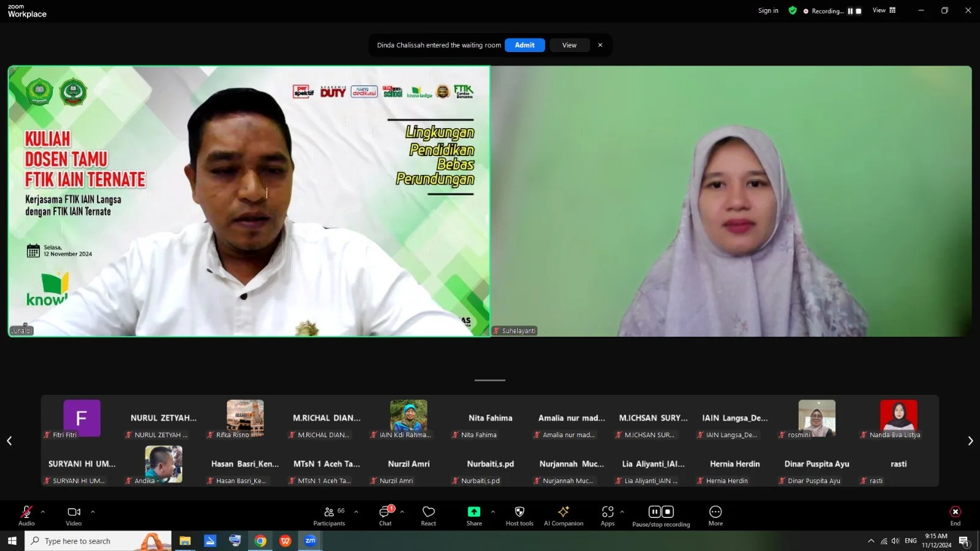This screenshot has width=980, height=551.
Task: Open the React emoji menu
Action: 429,516
